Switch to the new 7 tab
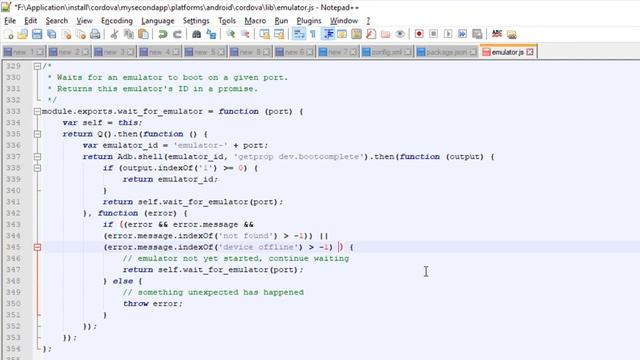The image size is (640, 360). (x=338, y=52)
